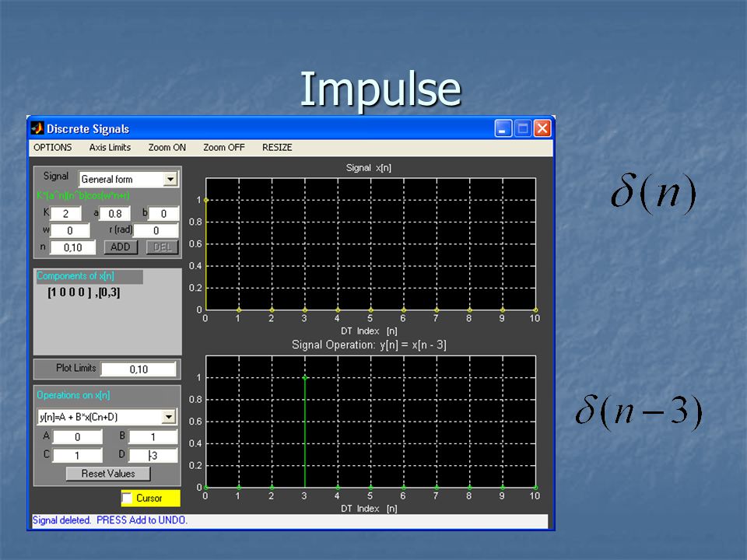
Task: Focus the w frequency input field
Action: 69,230
